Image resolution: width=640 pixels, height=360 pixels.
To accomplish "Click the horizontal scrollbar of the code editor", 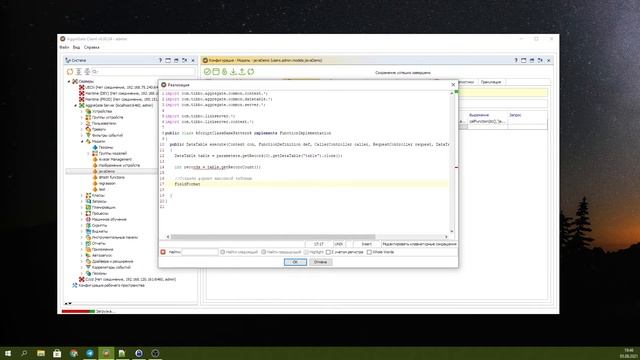I will (273, 237).
